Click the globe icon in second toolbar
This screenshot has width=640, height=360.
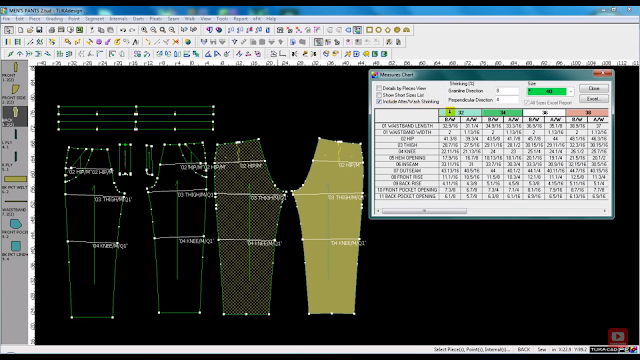188,42
